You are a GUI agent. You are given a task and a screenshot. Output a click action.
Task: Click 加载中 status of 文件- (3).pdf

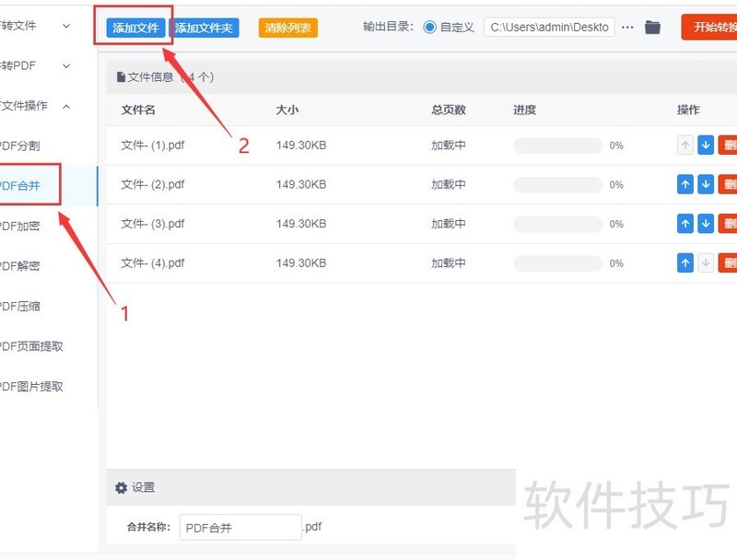[449, 224]
